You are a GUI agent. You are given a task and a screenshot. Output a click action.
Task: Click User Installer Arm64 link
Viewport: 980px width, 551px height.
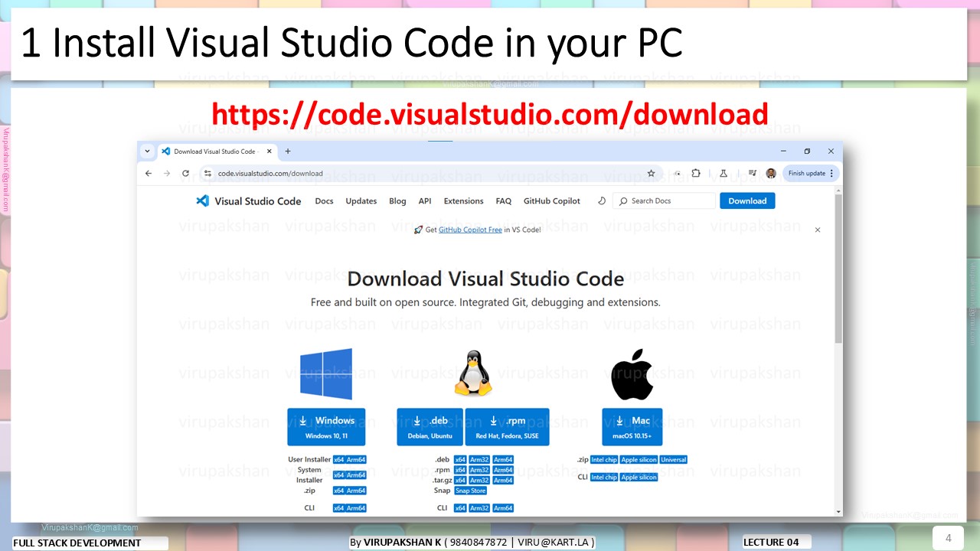(356, 460)
